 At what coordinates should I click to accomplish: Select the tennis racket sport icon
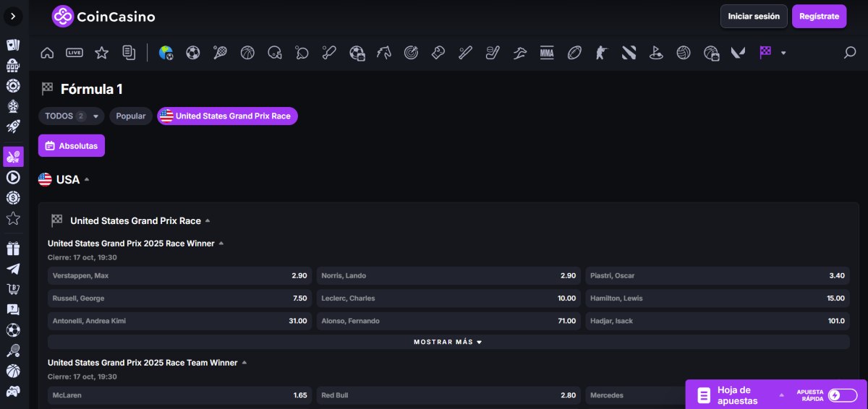tap(220, 53)
